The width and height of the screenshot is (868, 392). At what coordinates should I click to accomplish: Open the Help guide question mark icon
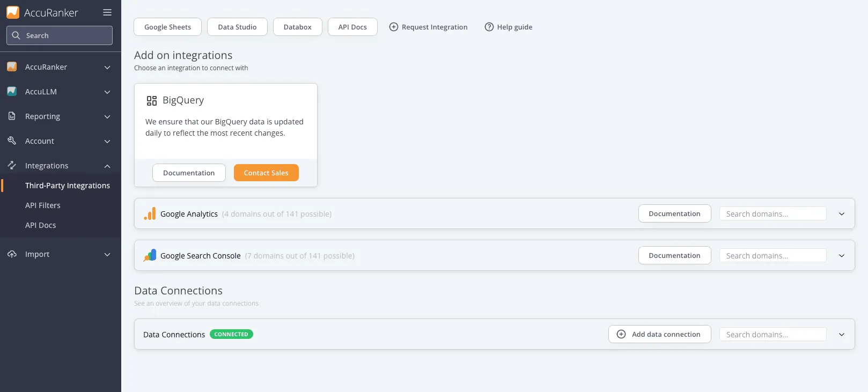point(489,26)
